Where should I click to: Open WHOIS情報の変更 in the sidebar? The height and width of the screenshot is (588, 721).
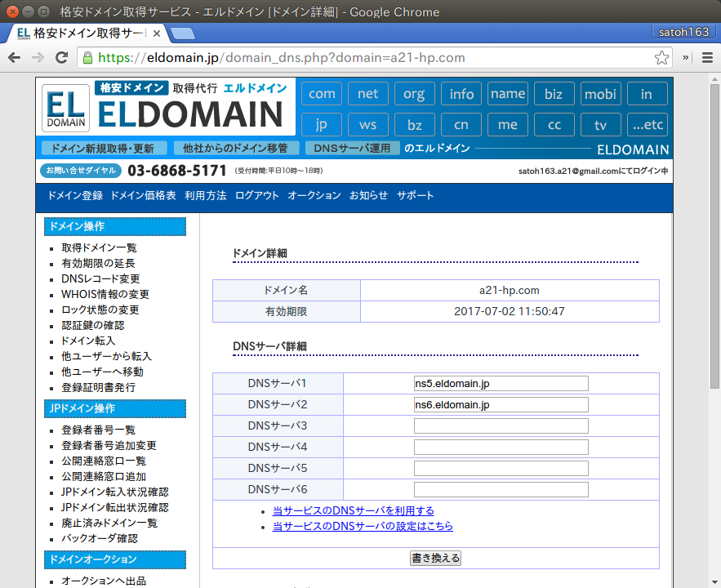coord(105,294)
